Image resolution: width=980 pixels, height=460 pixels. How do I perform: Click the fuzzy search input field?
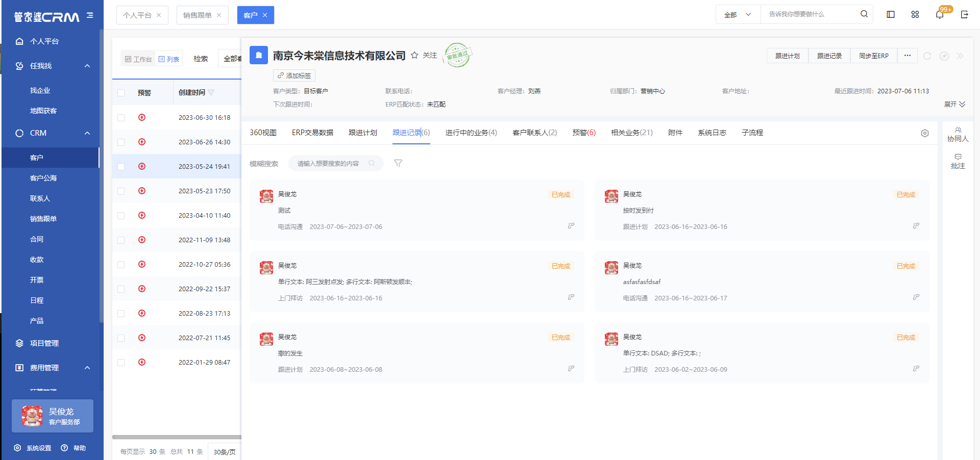coord(336,163)
